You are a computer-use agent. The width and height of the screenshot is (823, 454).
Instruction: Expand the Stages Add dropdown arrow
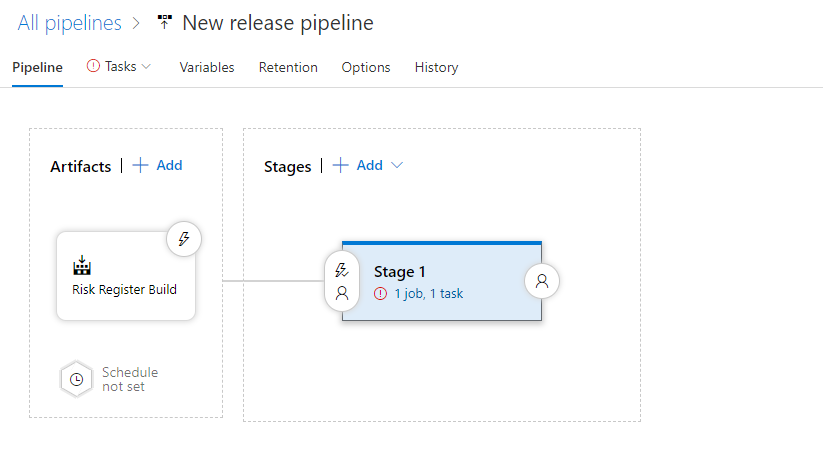397,165
